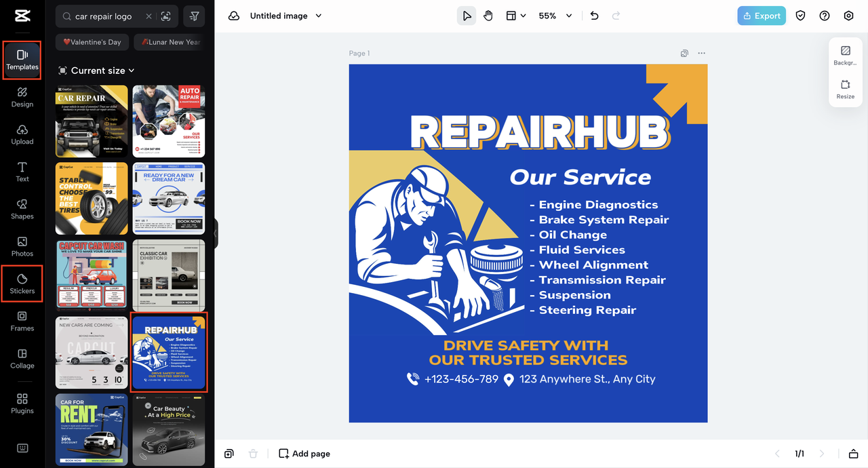Select the 123 Anywhere St. address text
The height and width of the screenshot is (468, 868).
[587, 379]
